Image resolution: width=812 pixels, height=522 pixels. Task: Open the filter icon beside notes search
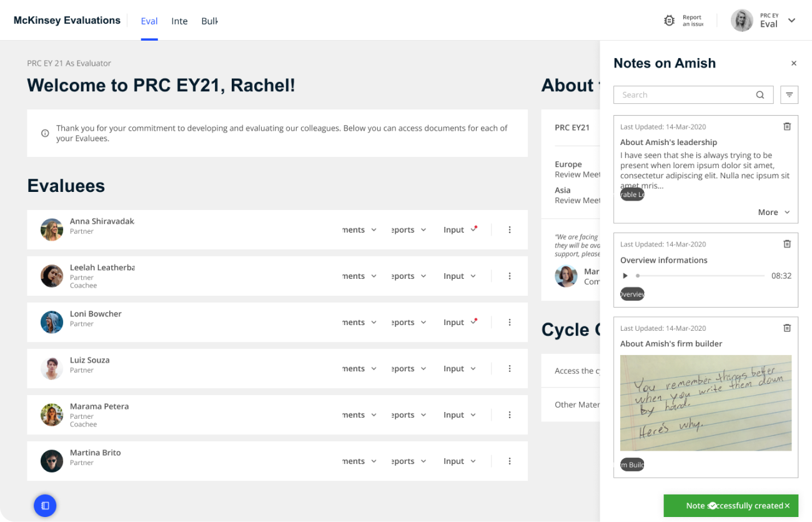click(790, 95)
